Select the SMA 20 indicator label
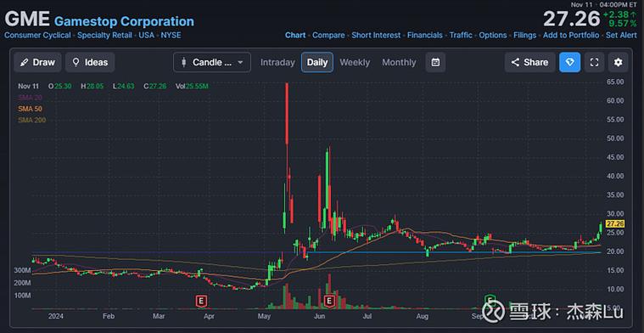 [x=30, y=98]
